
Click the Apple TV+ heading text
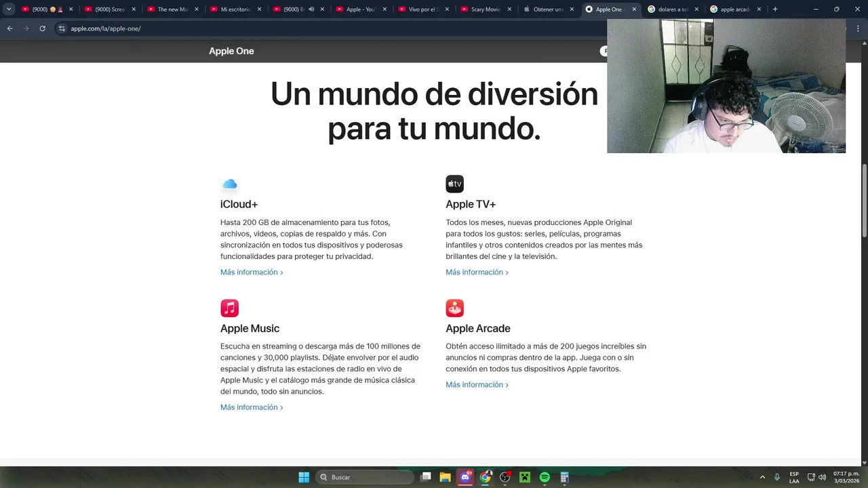click(x=471, y=204)
